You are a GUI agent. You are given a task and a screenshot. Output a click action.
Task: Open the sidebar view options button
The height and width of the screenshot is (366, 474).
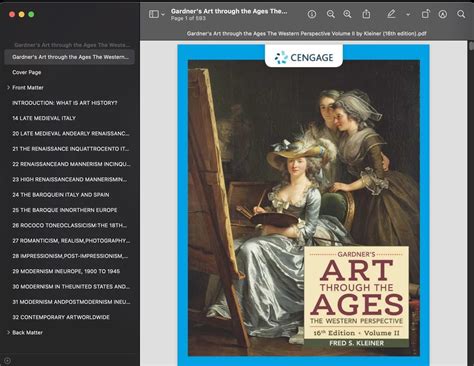click(x=154, y=14)
